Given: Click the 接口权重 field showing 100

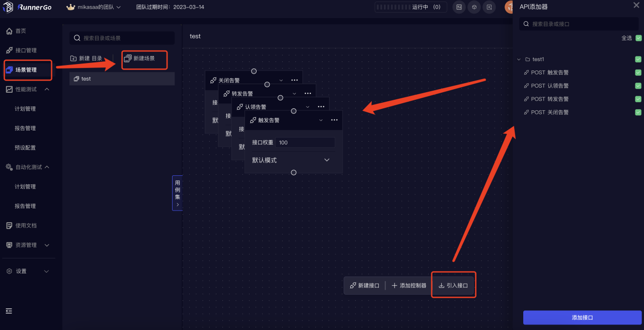Looking at the screenshot, I should tap(305, 143).
